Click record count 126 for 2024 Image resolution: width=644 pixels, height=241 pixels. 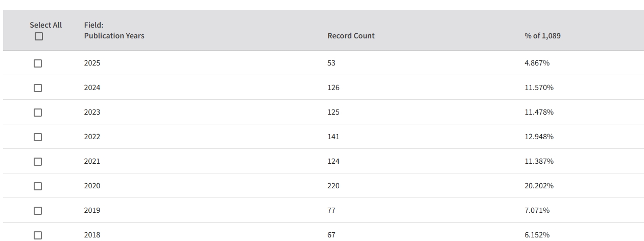[333, 87]
